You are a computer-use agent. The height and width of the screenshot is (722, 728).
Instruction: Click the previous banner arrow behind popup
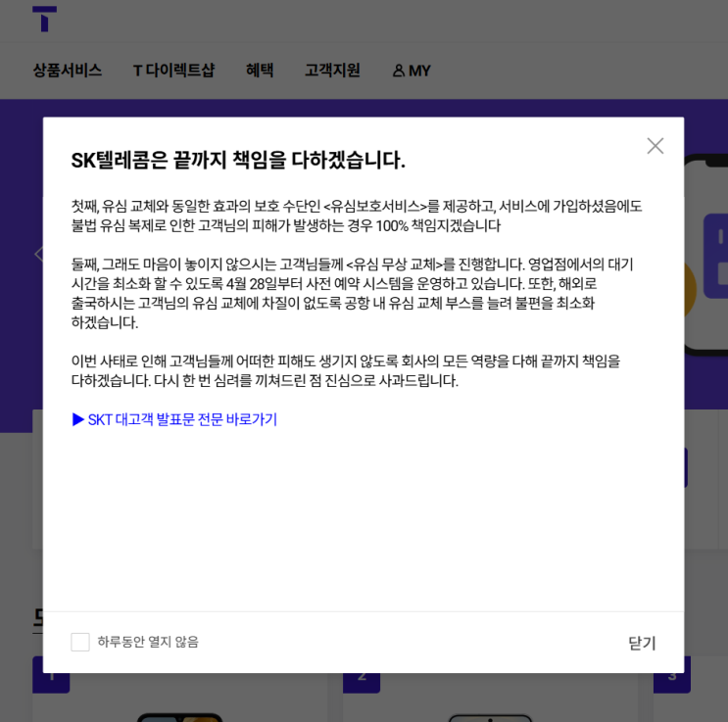(38, 254)
